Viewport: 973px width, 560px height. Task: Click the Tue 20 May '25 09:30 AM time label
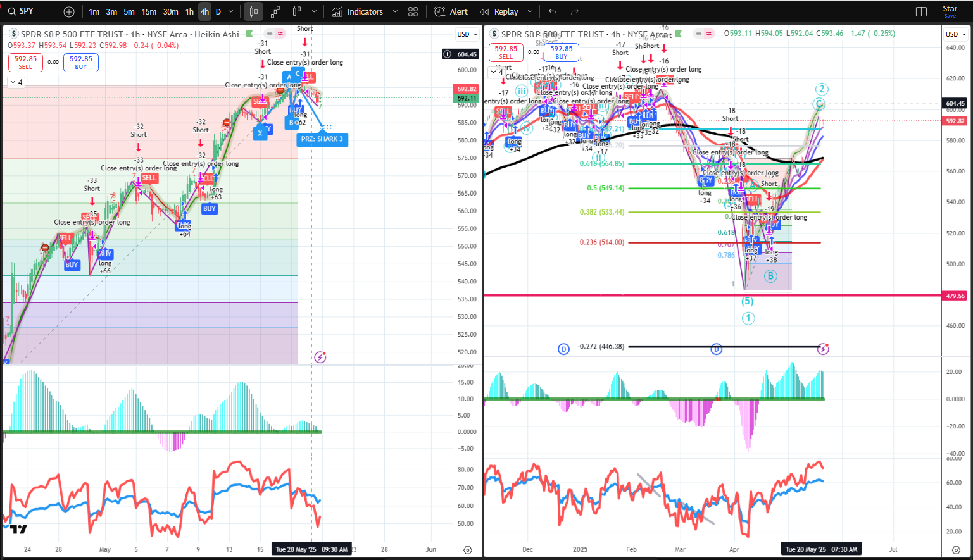(x=311, y=549)
